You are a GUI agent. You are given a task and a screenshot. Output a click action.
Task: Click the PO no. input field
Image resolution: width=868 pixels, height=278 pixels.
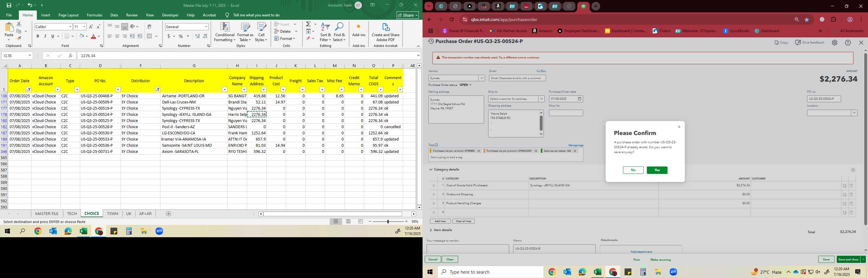[823, 99]
